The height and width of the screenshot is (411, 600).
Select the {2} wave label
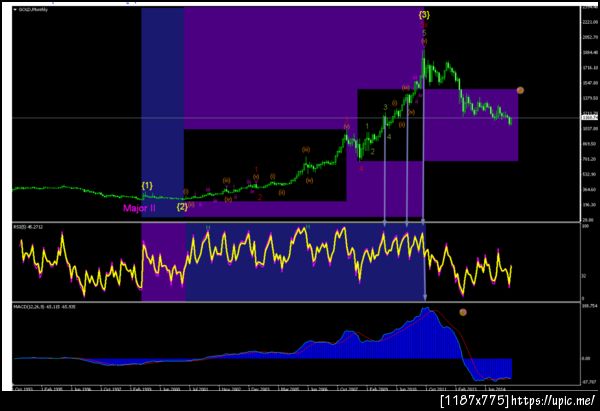coord(182,207)
